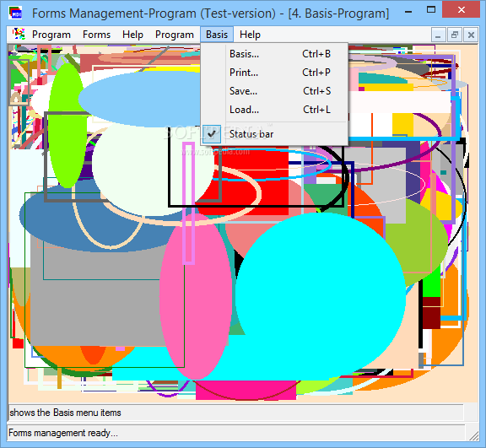Close the open Basis menu
This screenshot has width=486, height=448.
click(217, 35)
